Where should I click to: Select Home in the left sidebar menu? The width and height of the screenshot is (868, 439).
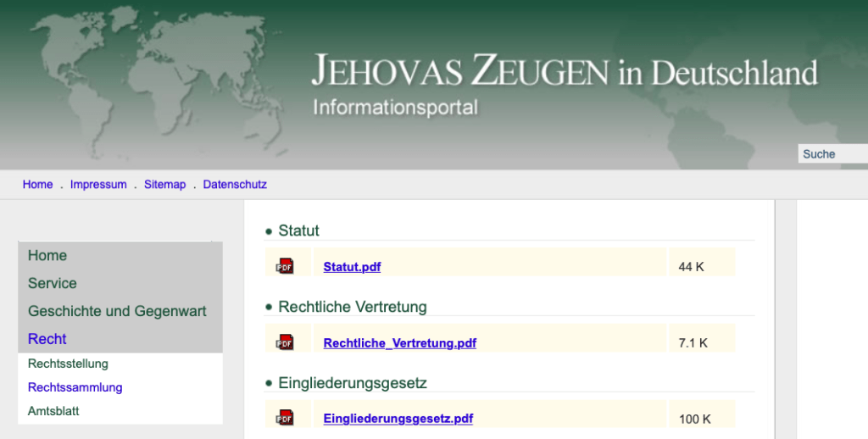tap(47, 256)
